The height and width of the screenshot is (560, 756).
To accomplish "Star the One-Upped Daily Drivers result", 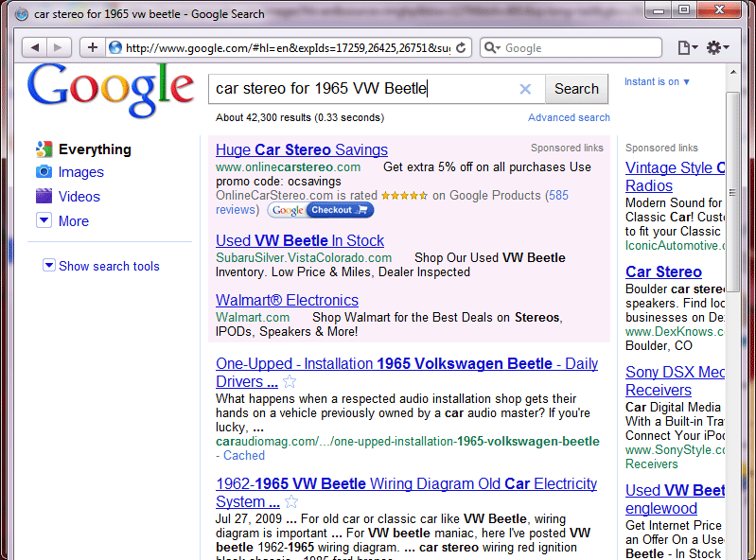I will click(x=290, y=381).
